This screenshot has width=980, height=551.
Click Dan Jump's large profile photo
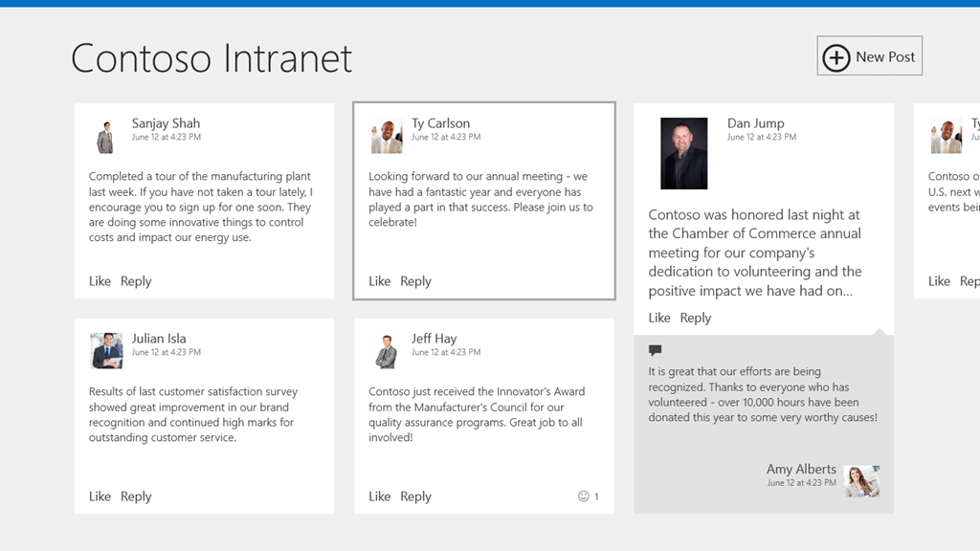684,153
